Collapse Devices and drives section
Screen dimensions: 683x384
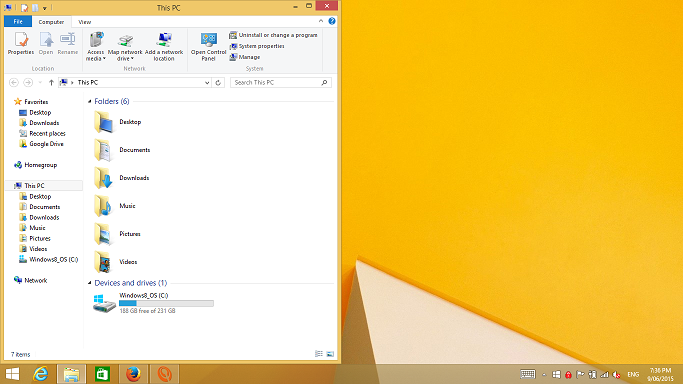click(x=90, y=283)
